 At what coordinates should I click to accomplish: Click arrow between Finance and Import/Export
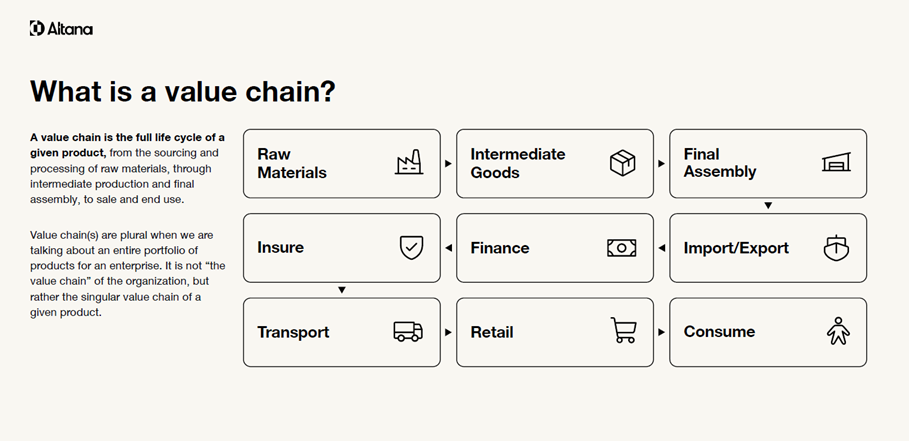(661, 248)
